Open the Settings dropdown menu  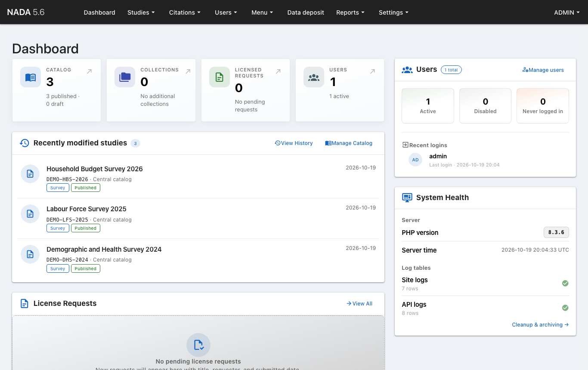pyautogui.click(x=393, y=12)
